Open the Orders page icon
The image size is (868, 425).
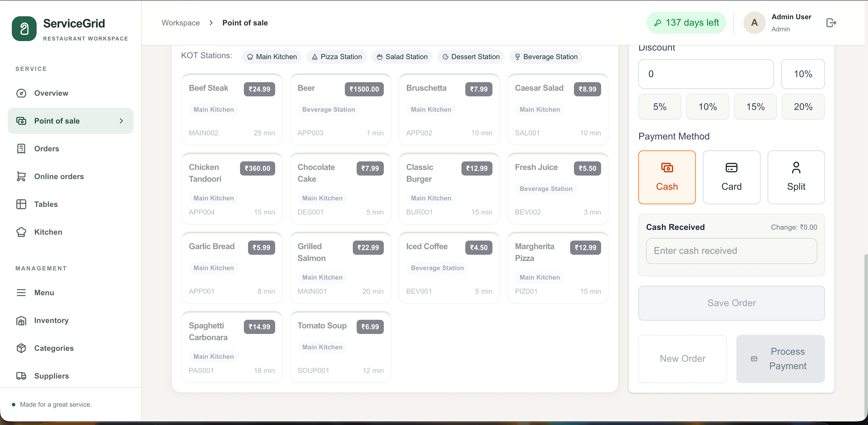click(x=21, y=149)
